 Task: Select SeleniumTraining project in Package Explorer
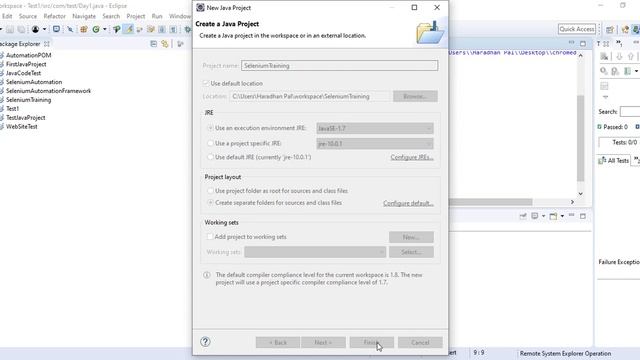tap(28, 100)
